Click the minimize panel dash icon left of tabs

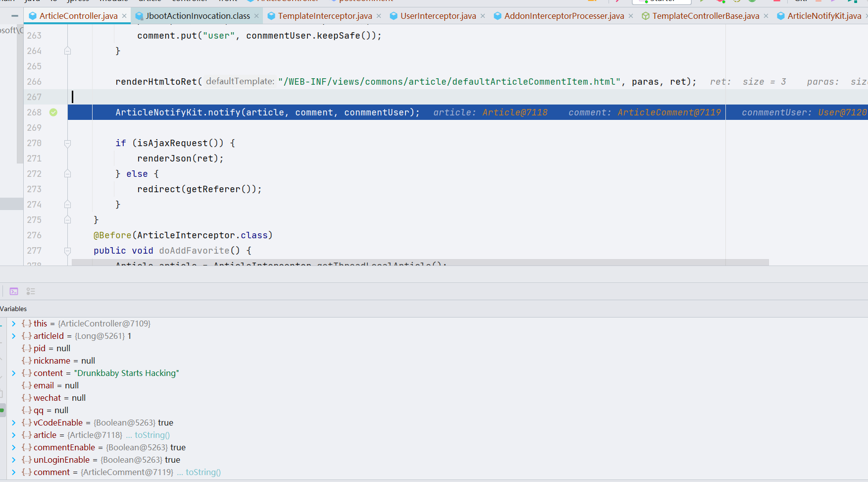[15, 16]
